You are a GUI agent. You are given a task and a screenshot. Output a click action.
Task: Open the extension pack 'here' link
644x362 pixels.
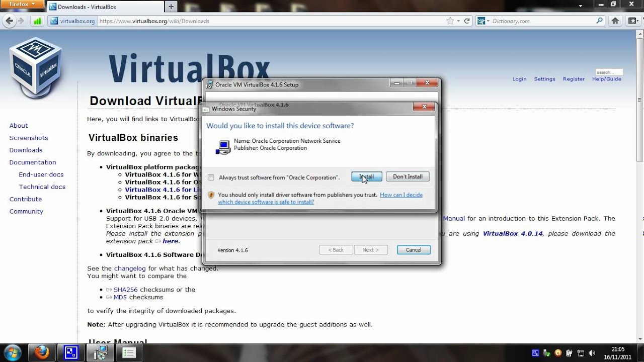170,241
